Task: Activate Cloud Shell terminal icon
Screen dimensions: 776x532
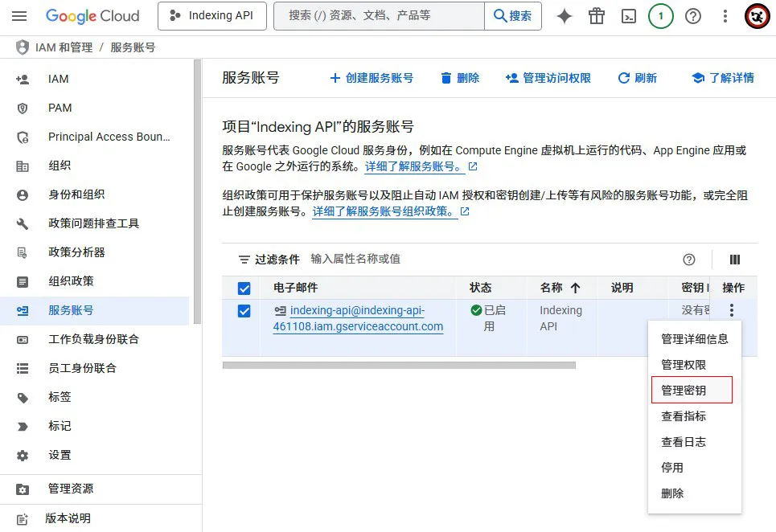Action: point(629,16)
